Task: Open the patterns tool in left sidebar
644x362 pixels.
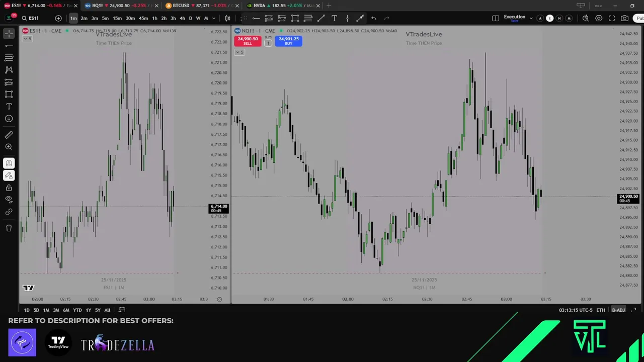Action: [9, 70]
